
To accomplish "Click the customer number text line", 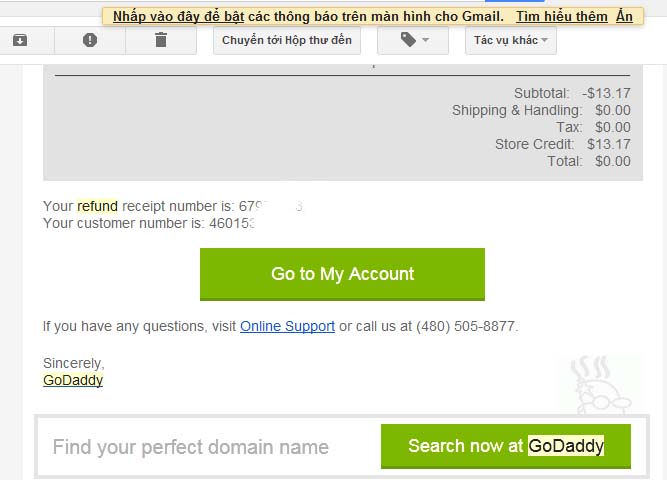I will tap(148, 223).
